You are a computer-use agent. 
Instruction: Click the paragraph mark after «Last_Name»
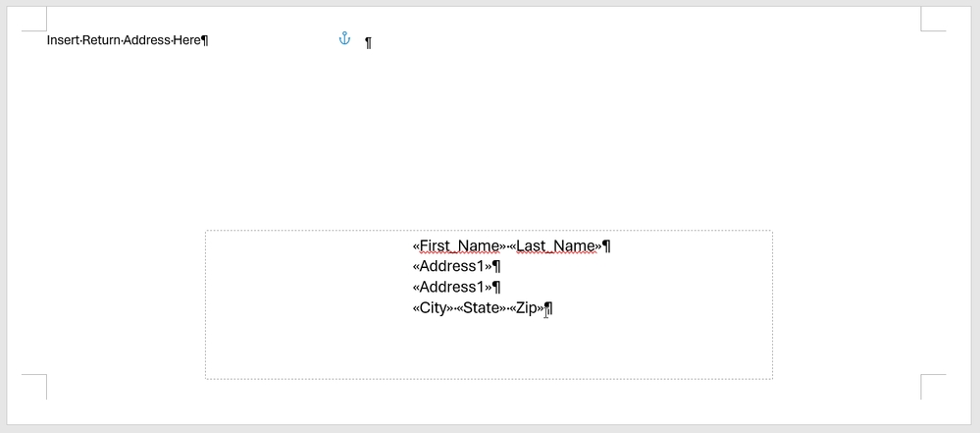[606, 245]
